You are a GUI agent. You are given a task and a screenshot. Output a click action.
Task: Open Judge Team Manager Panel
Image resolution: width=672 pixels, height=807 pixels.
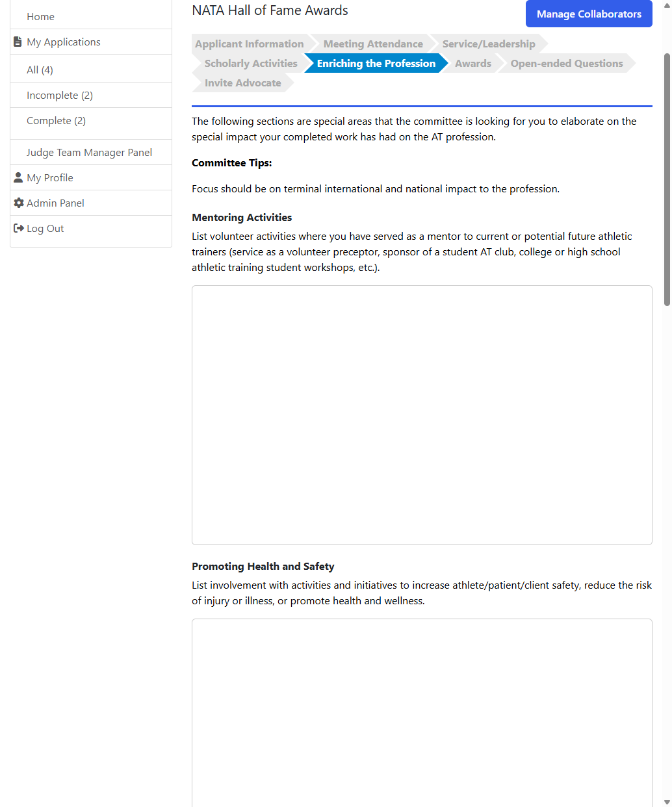(89, 152)
